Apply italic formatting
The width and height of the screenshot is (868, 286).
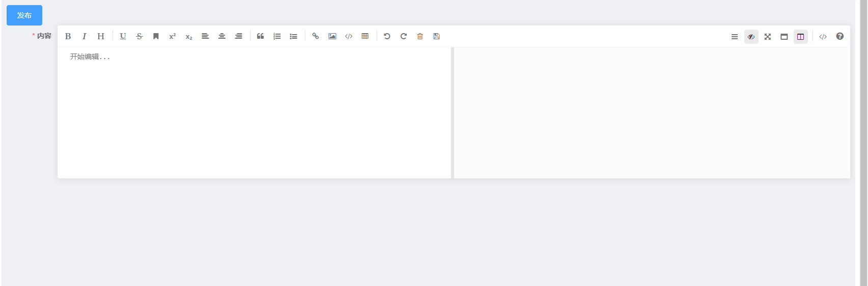(x=84, y=36)
